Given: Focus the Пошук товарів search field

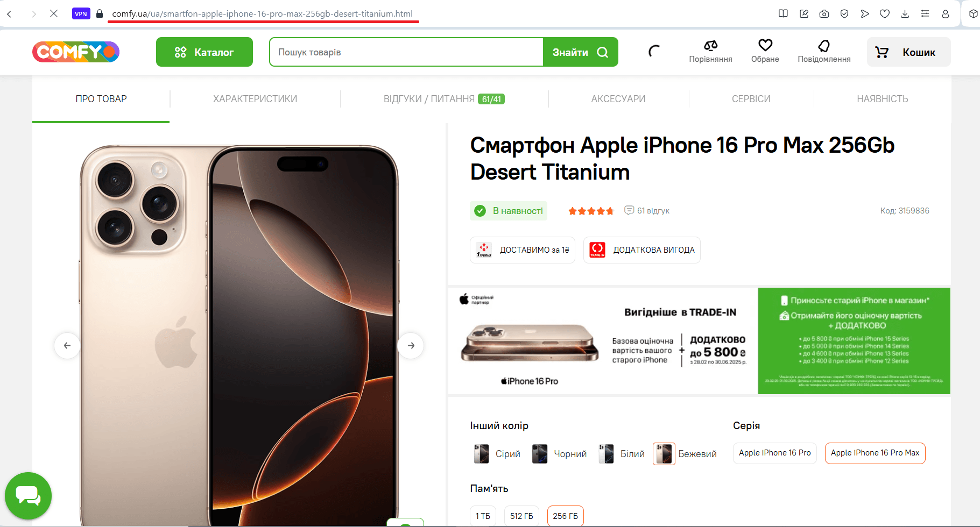Looking at the screenshot, I should pyautogui.click(x=407, y=52).
